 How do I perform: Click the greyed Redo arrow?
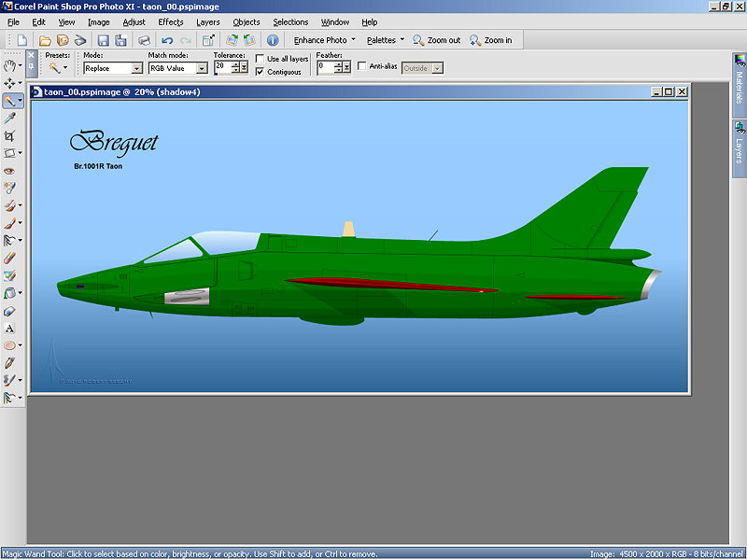pos(185,40)
